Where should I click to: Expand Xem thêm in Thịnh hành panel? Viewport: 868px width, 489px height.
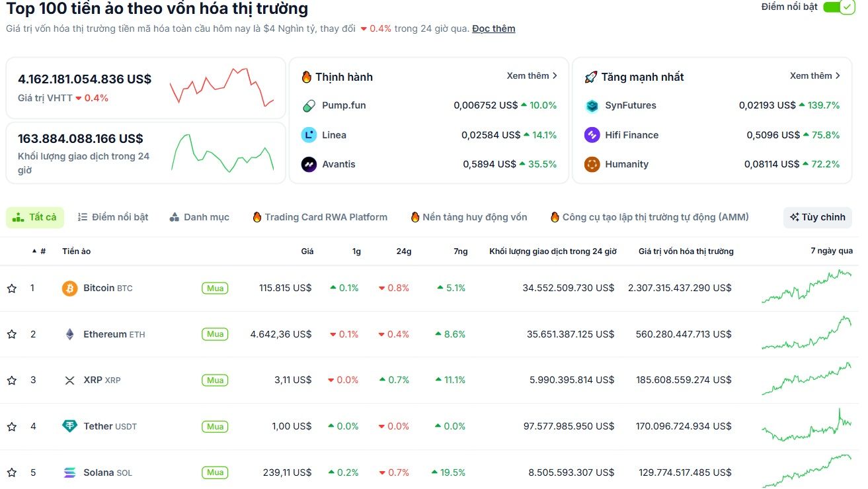(x=532, y=75)
